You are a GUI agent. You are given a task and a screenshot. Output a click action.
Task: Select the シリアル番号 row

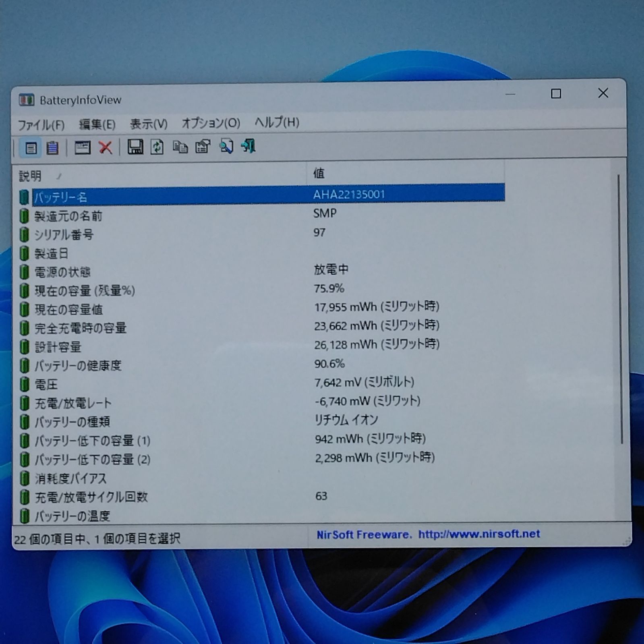261,234
